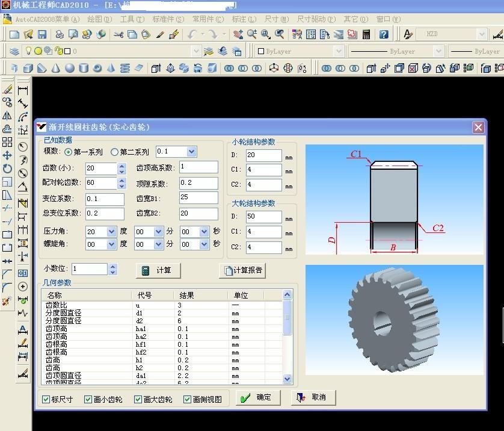Image resolution: width=504 pixels, height=431 pixels.
Task: Select the 第二系列 radio button
Action: (114, 152)
